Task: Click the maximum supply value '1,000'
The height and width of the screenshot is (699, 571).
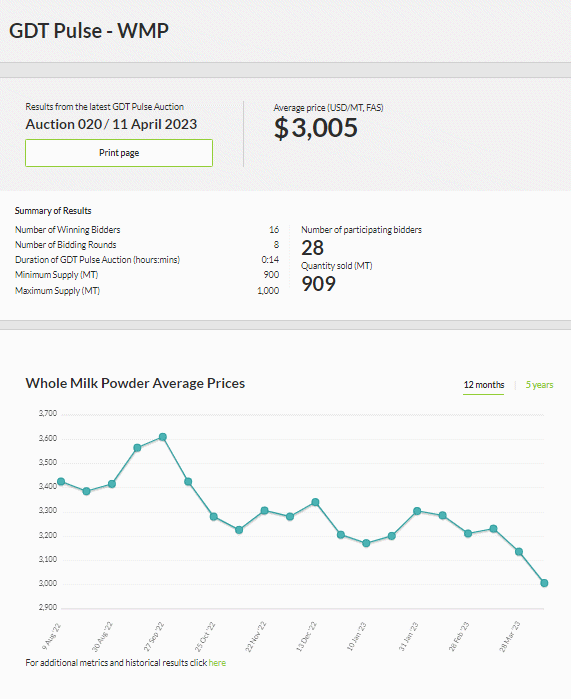Action: pos(268,291)
